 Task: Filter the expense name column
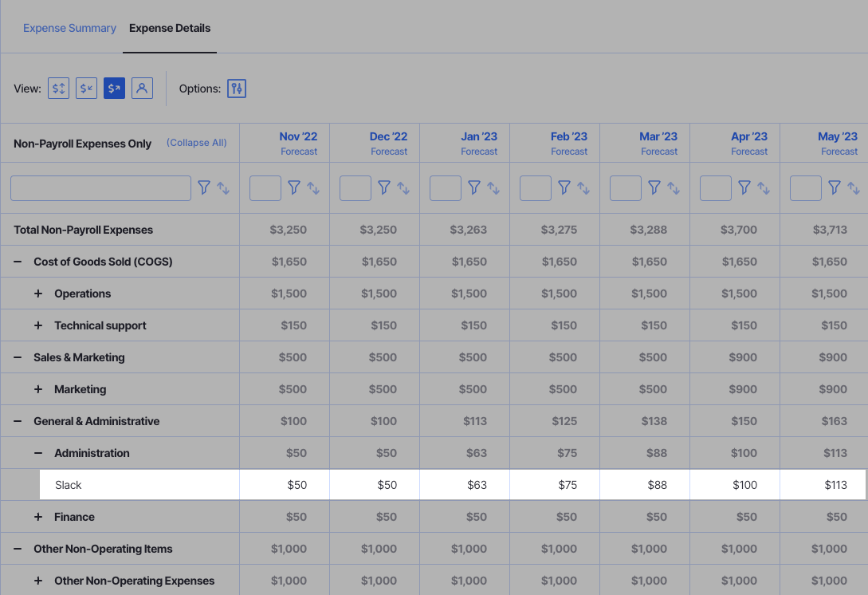[x=204, y=187]
